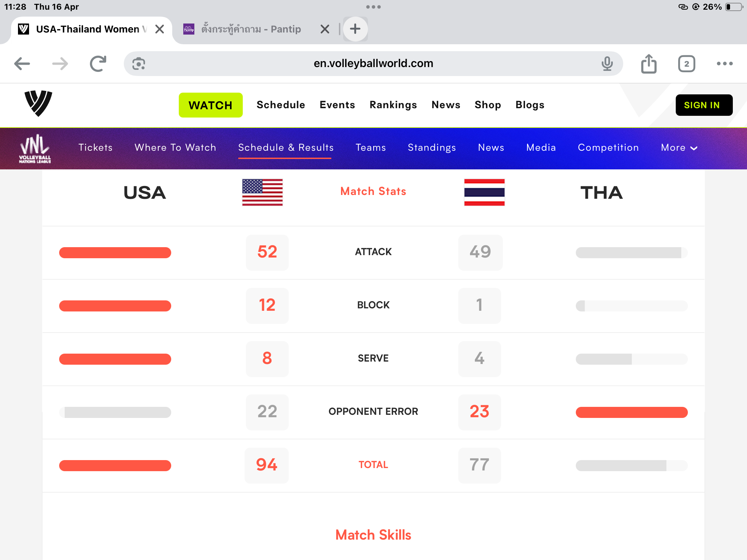Click the green WATCH button

pyautogui.click(x=211, y=105)
